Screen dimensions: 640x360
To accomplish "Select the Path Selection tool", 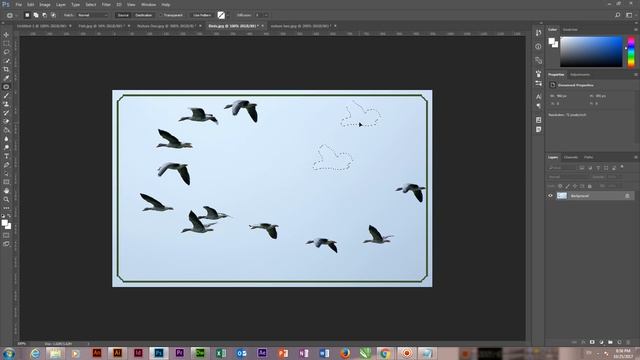I will pyautogui.click(x=6, y=173).
